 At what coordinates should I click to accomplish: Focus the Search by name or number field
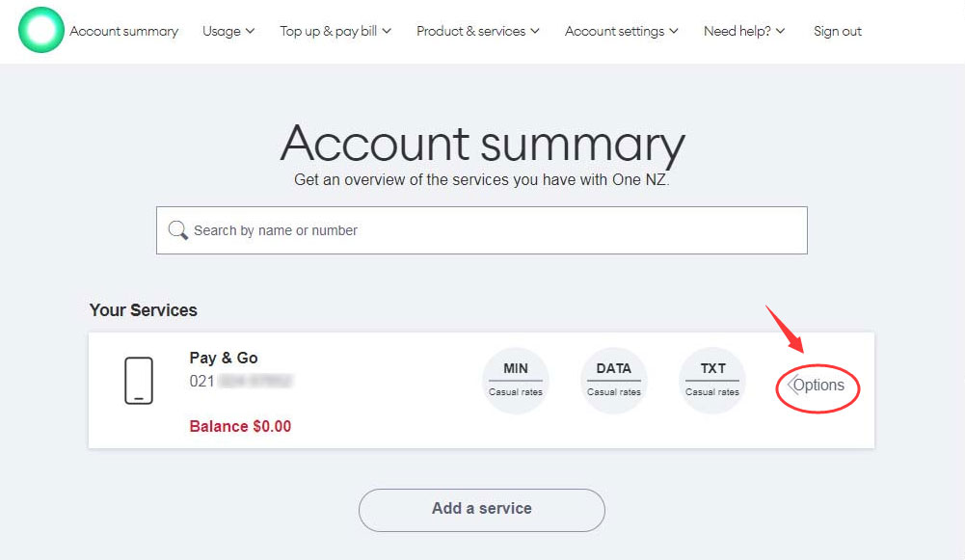482,230
